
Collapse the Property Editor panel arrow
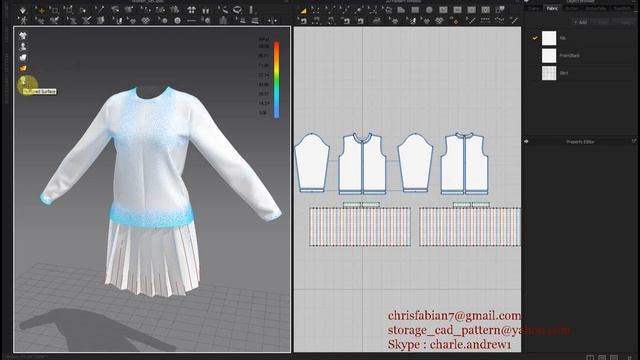[x=526, y=141]
